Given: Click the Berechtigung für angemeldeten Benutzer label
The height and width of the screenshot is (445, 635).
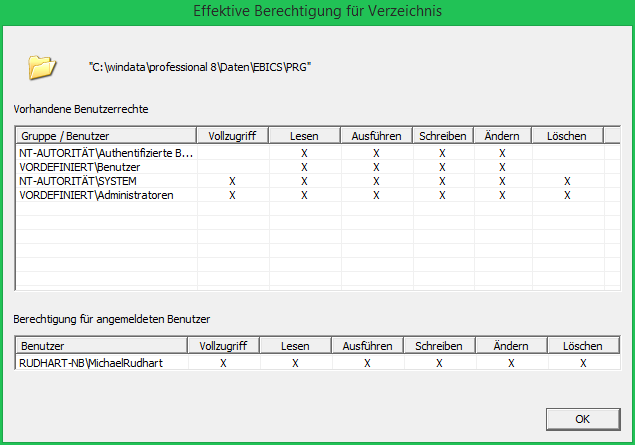Looking at the screenshot, I should 112,319.
